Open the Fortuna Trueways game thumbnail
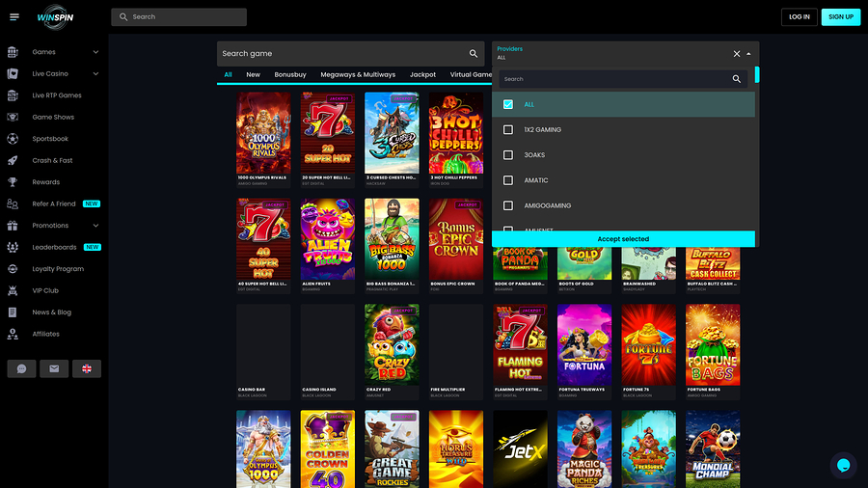Viewport: 868px width, 488px height. click(584, 344)
